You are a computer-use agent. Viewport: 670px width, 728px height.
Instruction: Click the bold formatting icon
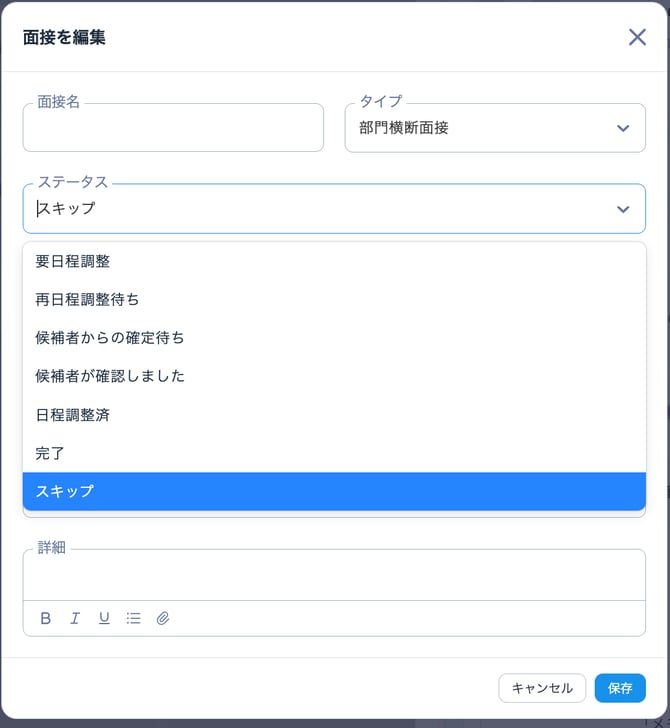46,618
